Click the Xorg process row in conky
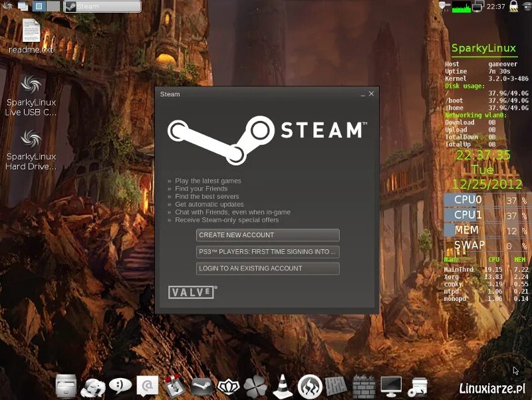 pos(486,276)
